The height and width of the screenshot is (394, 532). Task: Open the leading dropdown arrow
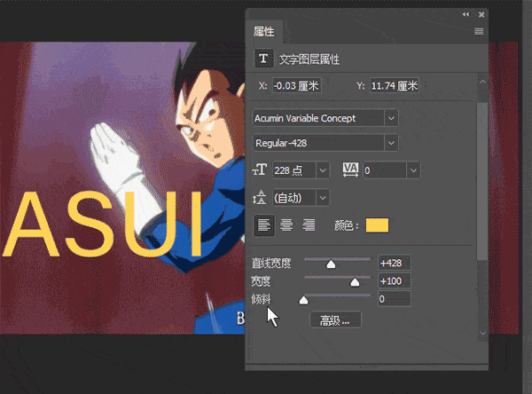click(x=323, y=198)
